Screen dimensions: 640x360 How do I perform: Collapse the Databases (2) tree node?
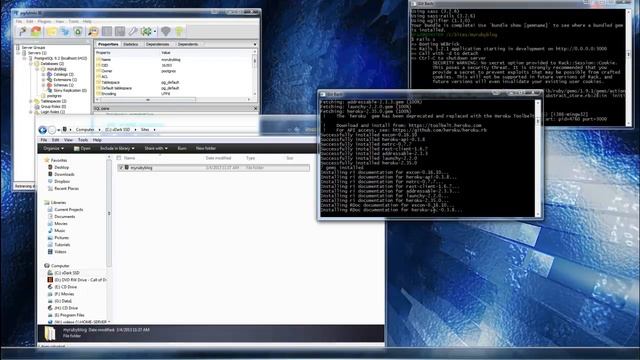click(31, 64)
